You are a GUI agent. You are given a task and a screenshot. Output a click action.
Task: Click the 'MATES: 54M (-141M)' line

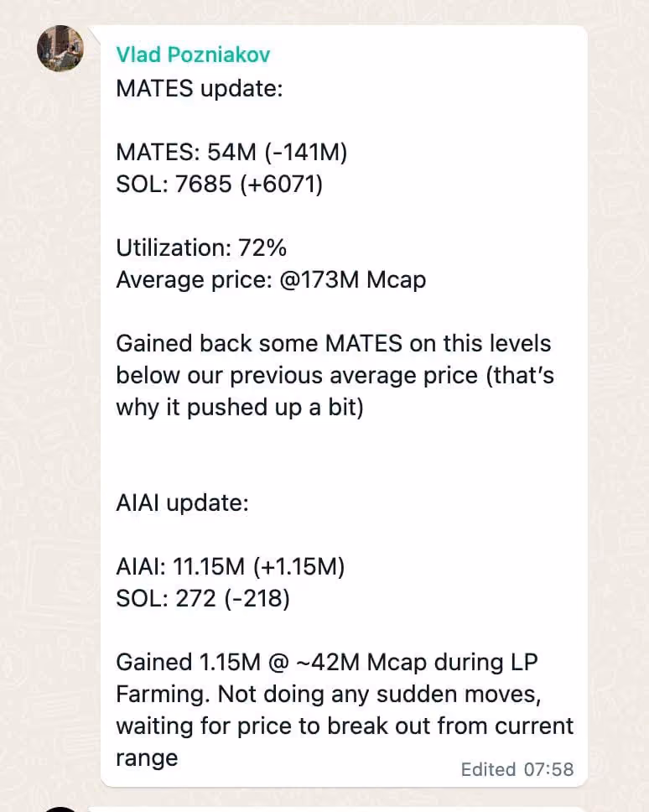pos(231,153)
